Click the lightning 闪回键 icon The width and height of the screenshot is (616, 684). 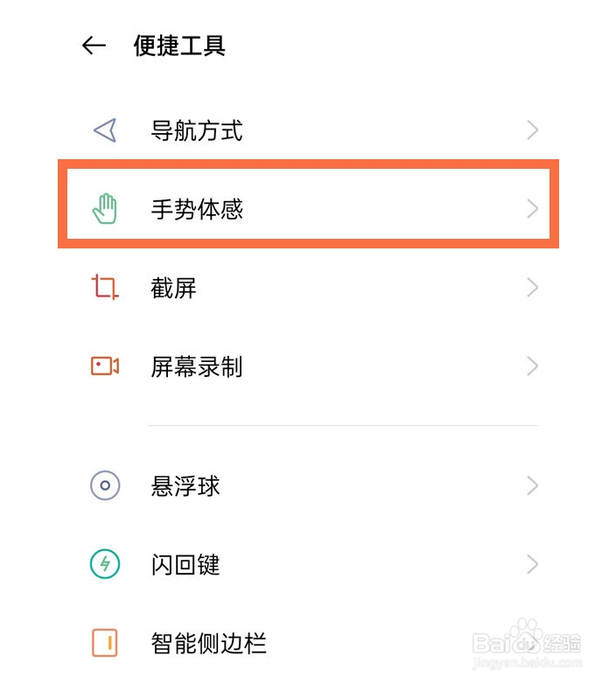(105, 564)
